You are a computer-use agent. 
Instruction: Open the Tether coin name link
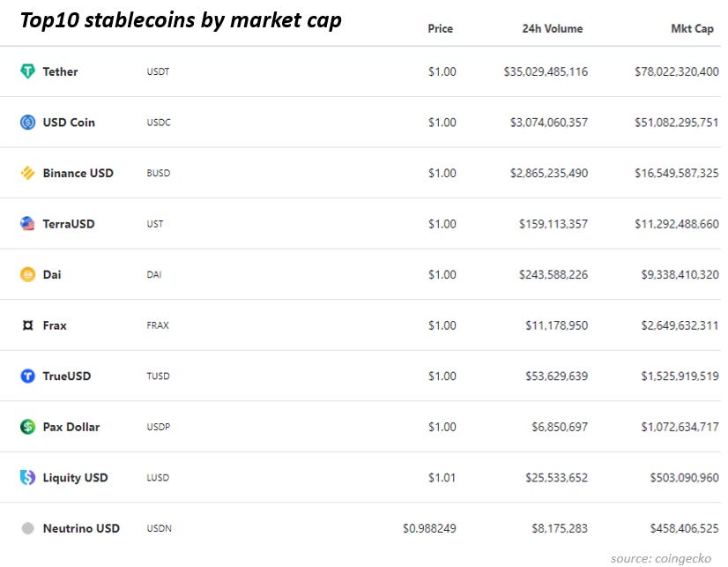[60, 71]
